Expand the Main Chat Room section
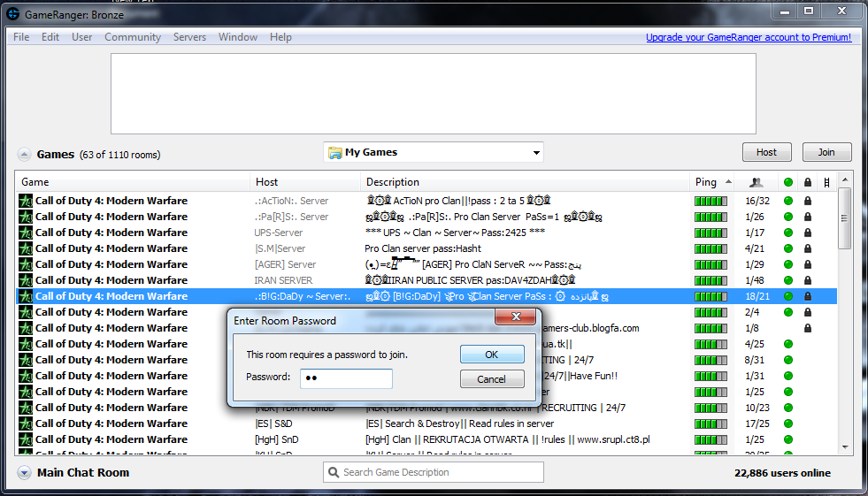This screenshot has height=496, width=868. point(24,473)
